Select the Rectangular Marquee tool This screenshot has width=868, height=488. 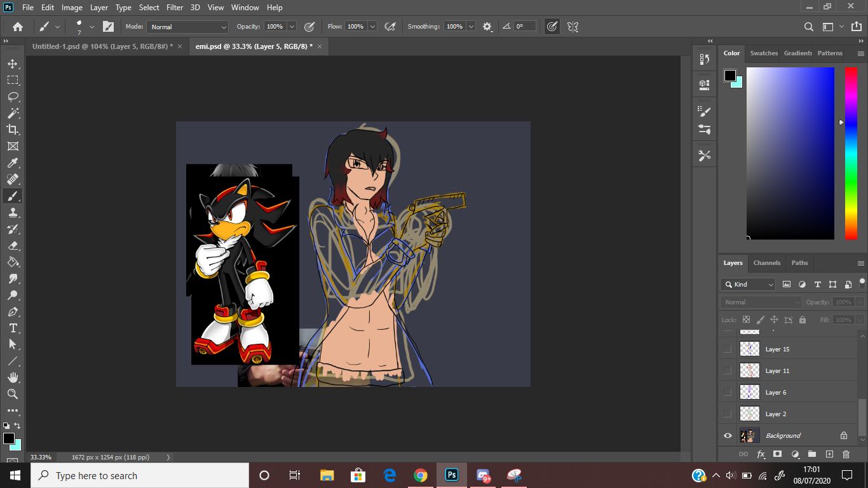pyautogui.click(x=12, y=80)
